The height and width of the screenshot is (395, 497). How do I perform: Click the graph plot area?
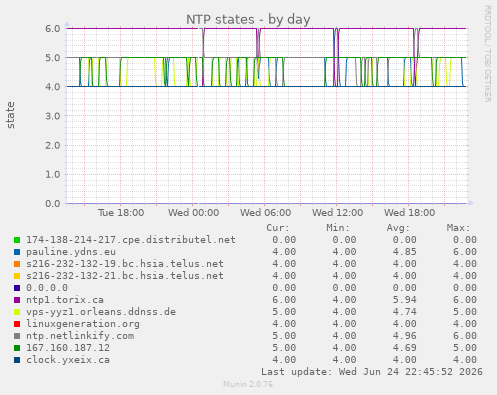pos(266,116)
